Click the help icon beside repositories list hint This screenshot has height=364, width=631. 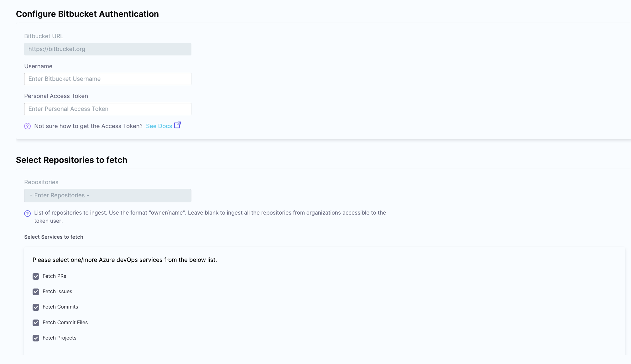point(28,213)
